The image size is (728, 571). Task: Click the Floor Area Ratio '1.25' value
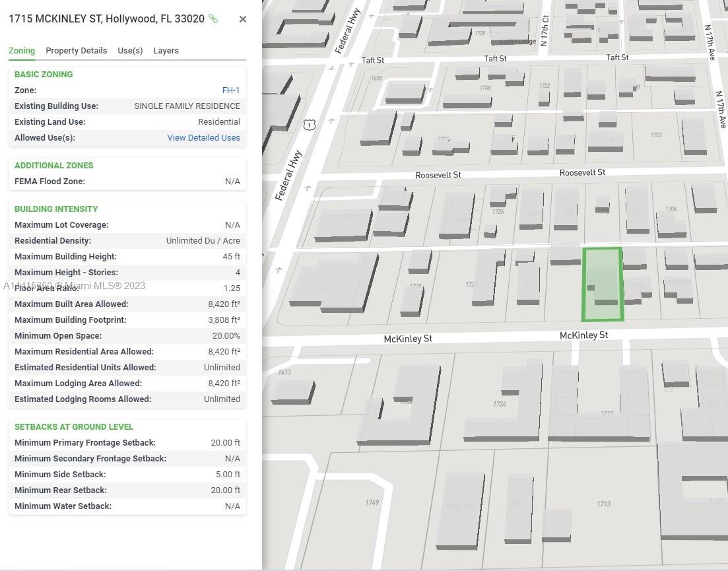pyautogui.click(x=232, y=288)
